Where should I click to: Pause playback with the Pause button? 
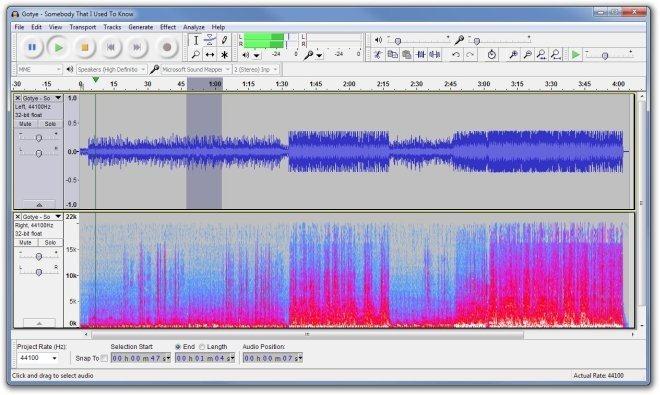coord(32,47)
